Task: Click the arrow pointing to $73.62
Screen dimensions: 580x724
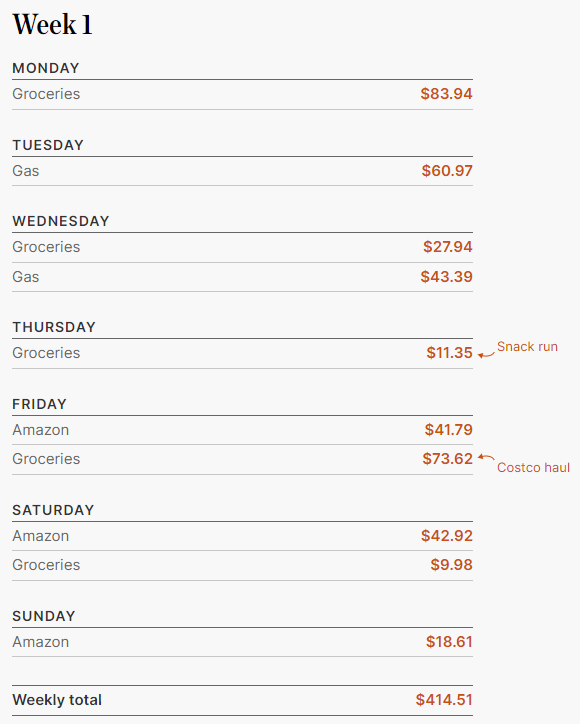Action: point(486,457)
